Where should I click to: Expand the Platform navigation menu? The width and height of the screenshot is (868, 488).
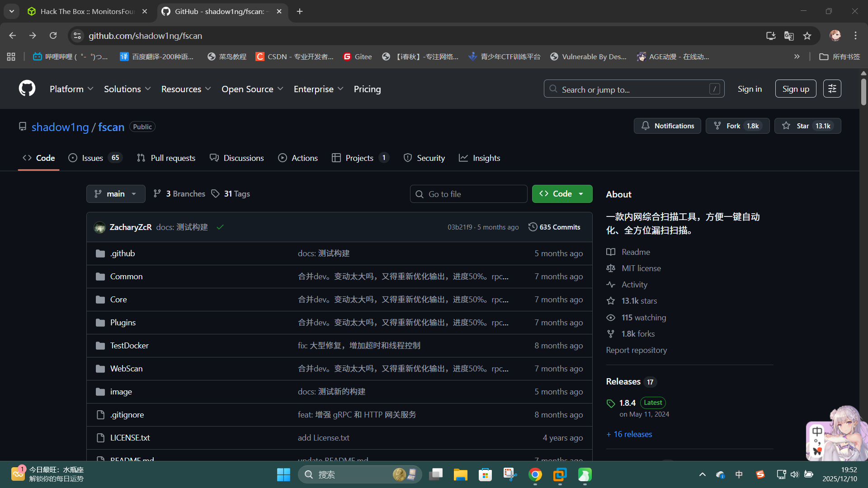71,89
